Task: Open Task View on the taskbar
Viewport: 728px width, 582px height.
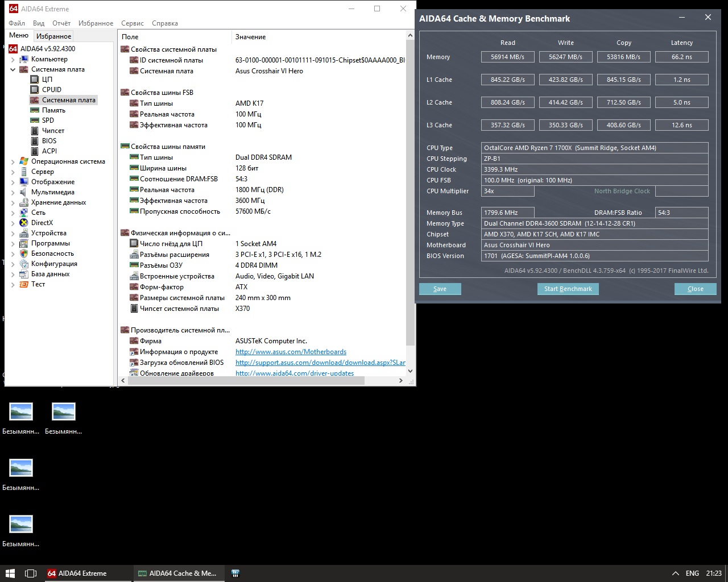Action: pos(31,573)
